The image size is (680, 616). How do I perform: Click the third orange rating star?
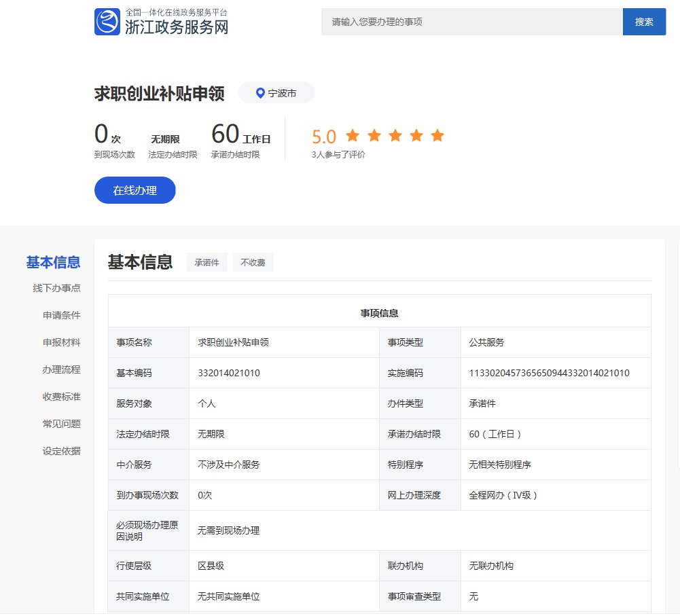coord(395,135)
